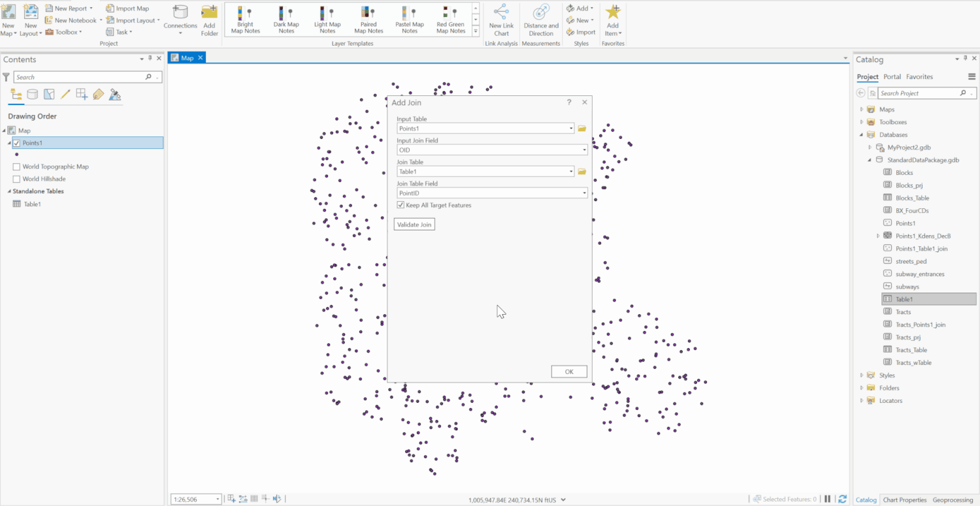Click the Validate Join button

414,224
